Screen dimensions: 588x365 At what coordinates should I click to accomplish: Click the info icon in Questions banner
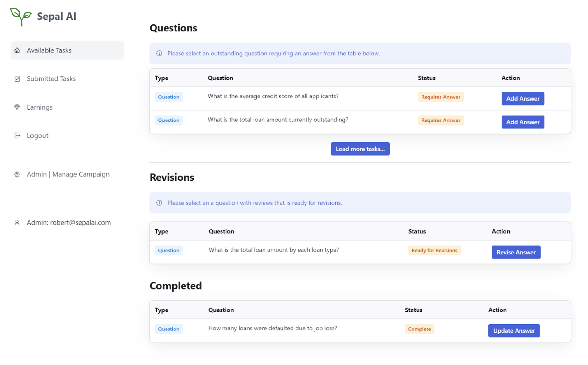point(159,53)
